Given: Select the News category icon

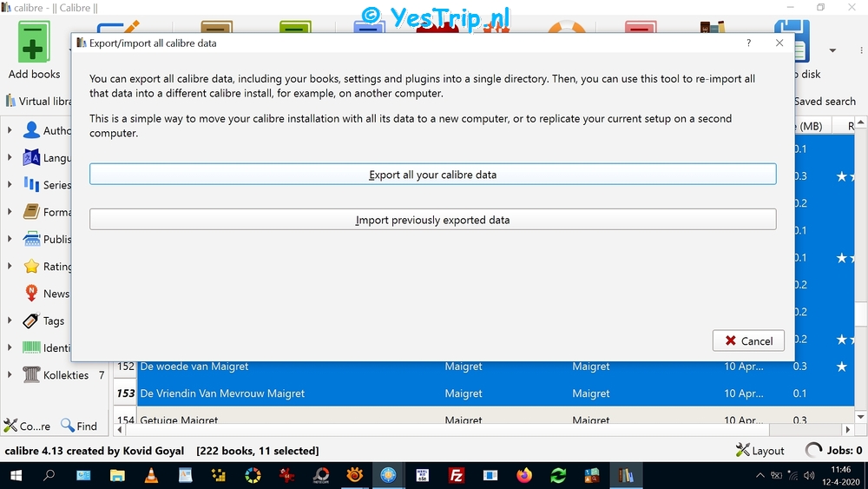Looking at the screenshot, I should tap(32, 294).
